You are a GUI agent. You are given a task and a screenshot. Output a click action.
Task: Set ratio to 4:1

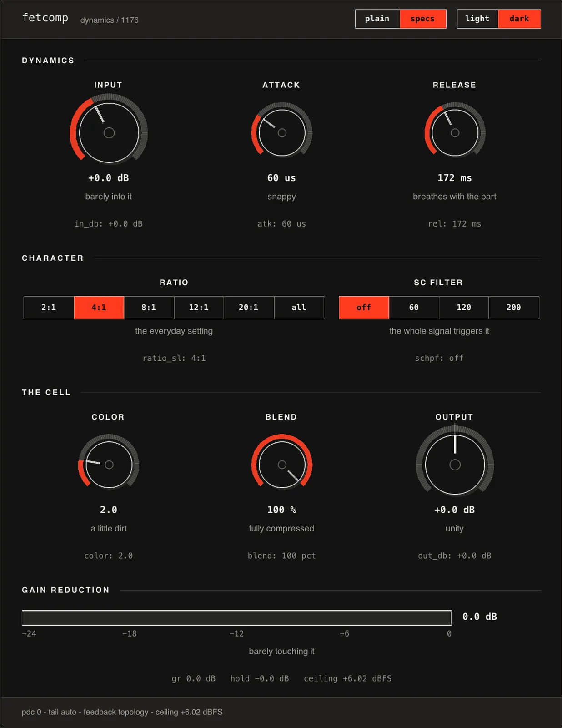click(99, 308)
